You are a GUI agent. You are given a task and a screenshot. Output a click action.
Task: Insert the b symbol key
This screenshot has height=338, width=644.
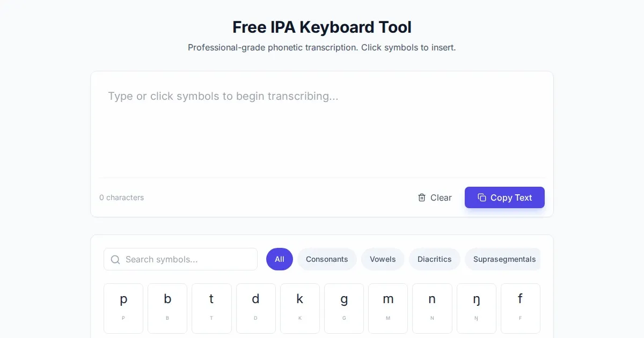point(167,308)
